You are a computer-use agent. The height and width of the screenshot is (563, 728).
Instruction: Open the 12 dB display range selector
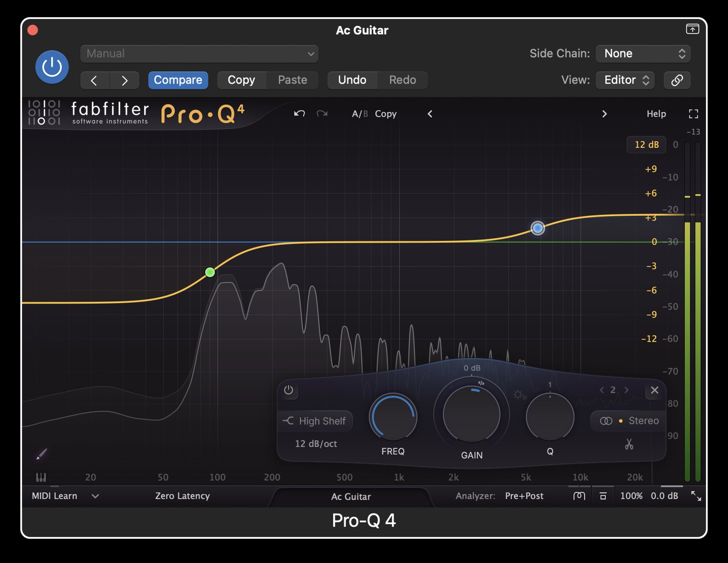pos(647,145)
